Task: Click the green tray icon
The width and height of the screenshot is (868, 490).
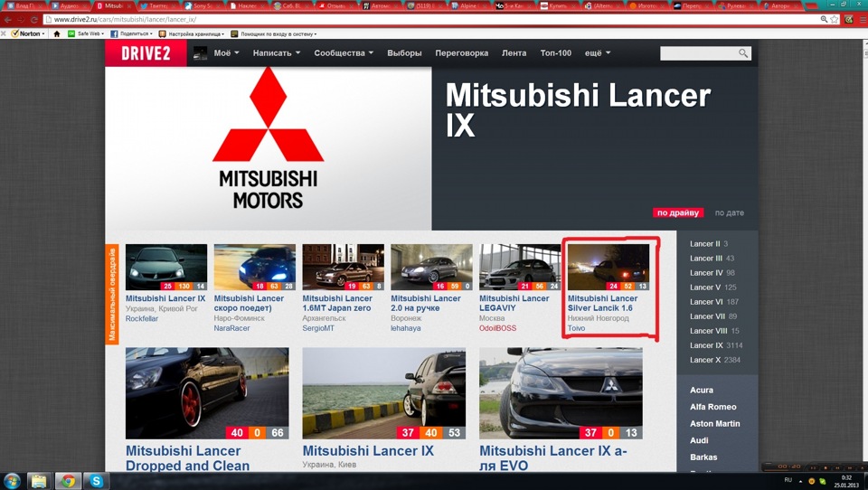Action: pos(823,481)
